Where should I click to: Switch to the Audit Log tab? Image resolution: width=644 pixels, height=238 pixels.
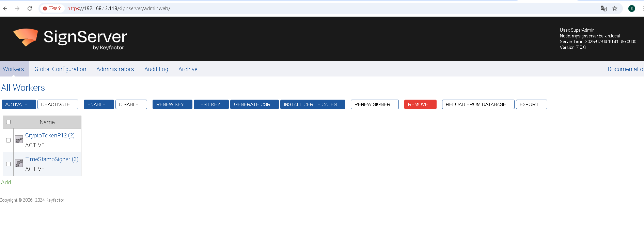[x=156, y=69]
